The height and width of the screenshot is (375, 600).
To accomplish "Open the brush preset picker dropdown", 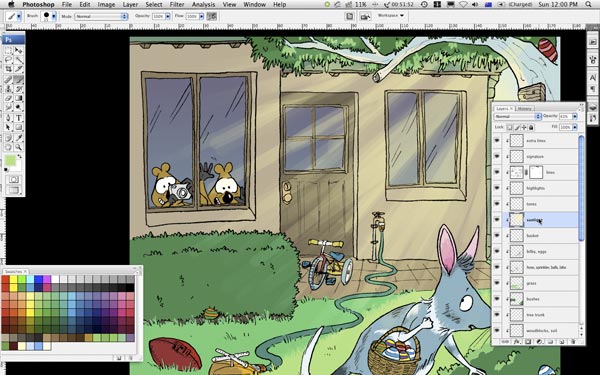I will [x=54, y=16].
